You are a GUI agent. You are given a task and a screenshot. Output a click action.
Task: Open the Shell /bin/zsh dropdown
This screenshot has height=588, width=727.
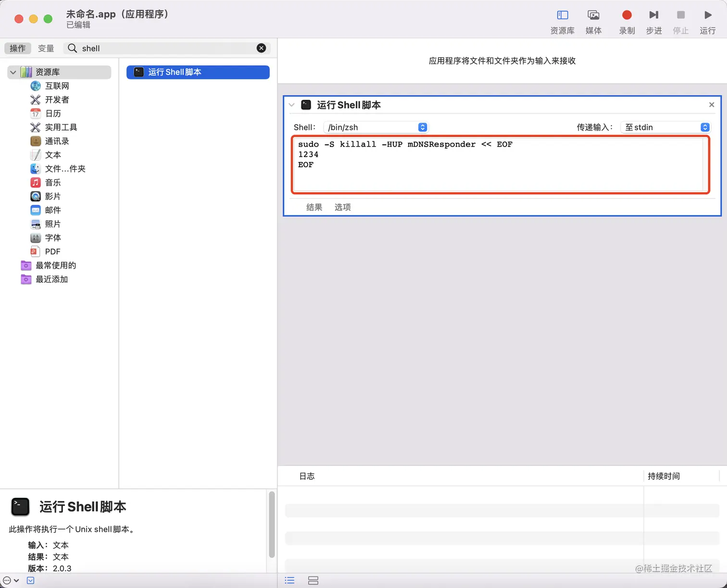pos(376,127)
